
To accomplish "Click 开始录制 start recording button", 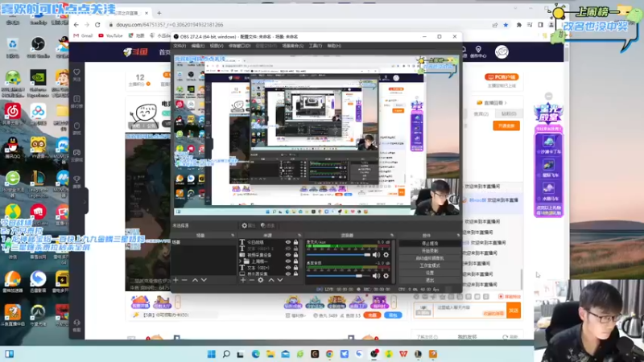I will (x=430, y=251).
